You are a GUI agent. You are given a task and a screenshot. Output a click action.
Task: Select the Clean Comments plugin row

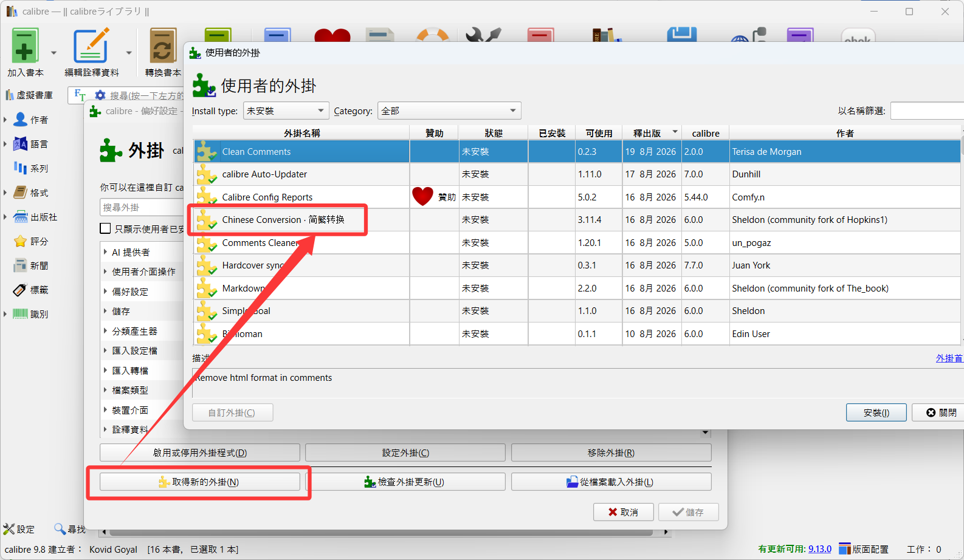577,151
